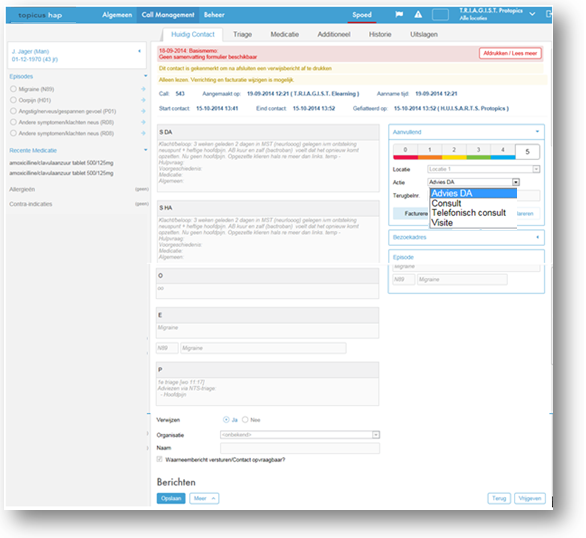This screenshot has width=586, height=538.
Task: Click arrow icon next to Oorpijn (H01)
Action: coord(143,100)
